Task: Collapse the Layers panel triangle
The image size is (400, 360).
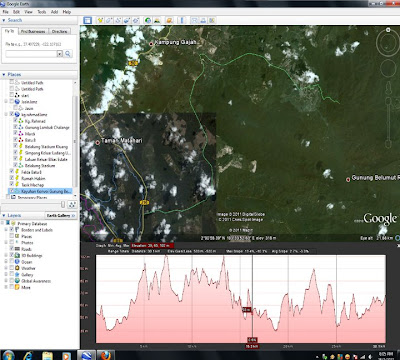Action: [x=4, y=215]
